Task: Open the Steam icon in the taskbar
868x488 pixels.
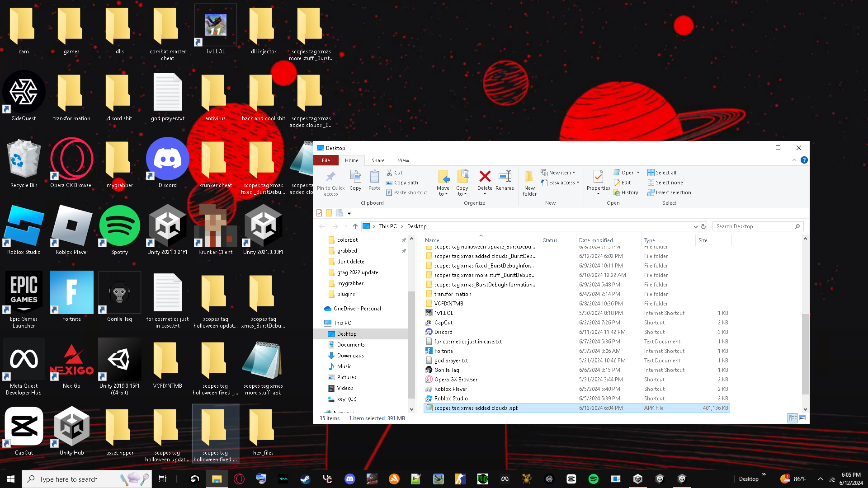Action: (306, 479)
